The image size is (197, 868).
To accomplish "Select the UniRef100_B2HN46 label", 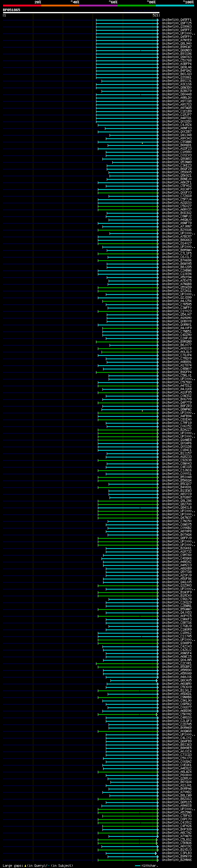I will click(x=176, y=860).
